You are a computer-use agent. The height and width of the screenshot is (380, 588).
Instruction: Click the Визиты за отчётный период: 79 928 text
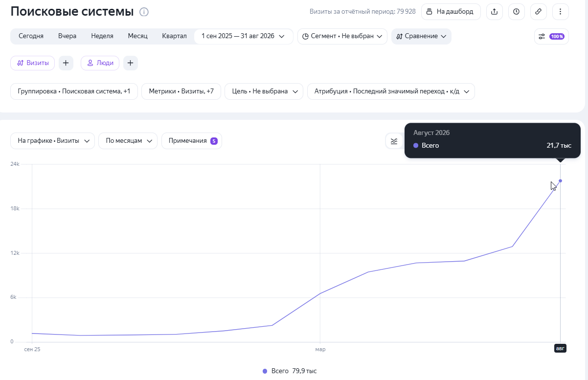coord(362,12)
